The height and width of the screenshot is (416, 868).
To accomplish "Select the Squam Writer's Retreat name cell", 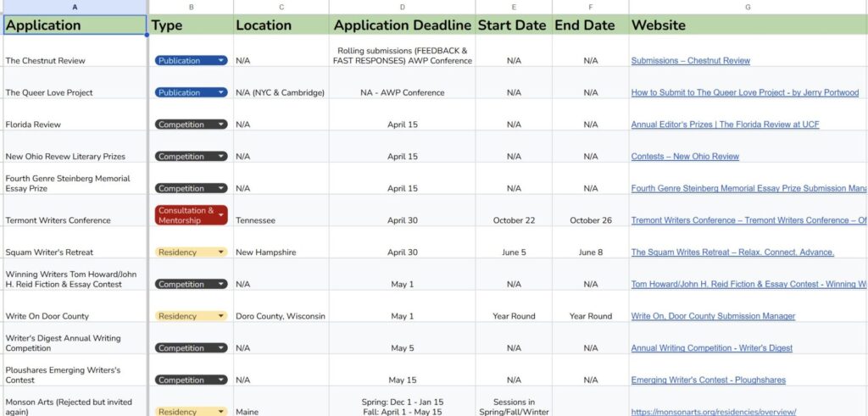I will tap(75, 243).
